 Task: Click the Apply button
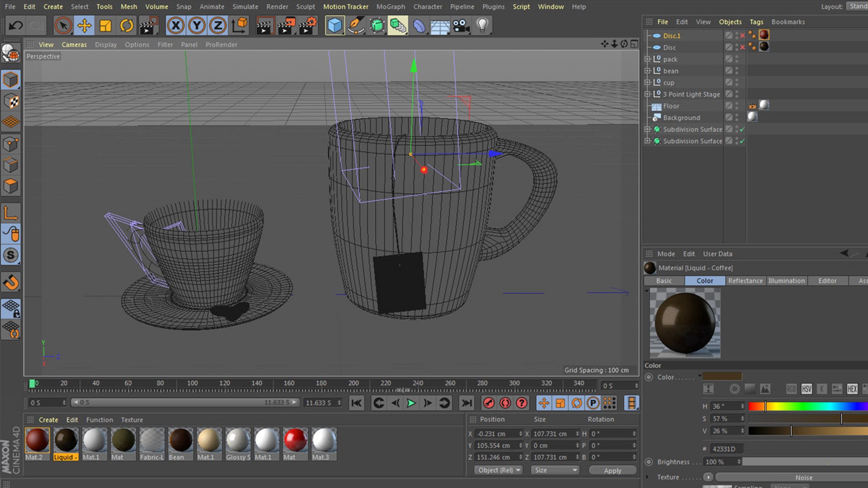click(x=613, y=470)
